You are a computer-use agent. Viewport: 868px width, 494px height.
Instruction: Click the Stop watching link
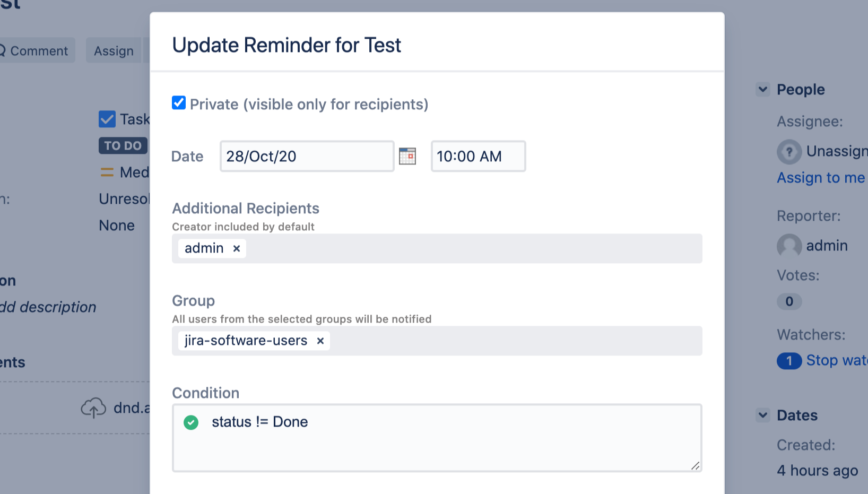click(837, 360)
